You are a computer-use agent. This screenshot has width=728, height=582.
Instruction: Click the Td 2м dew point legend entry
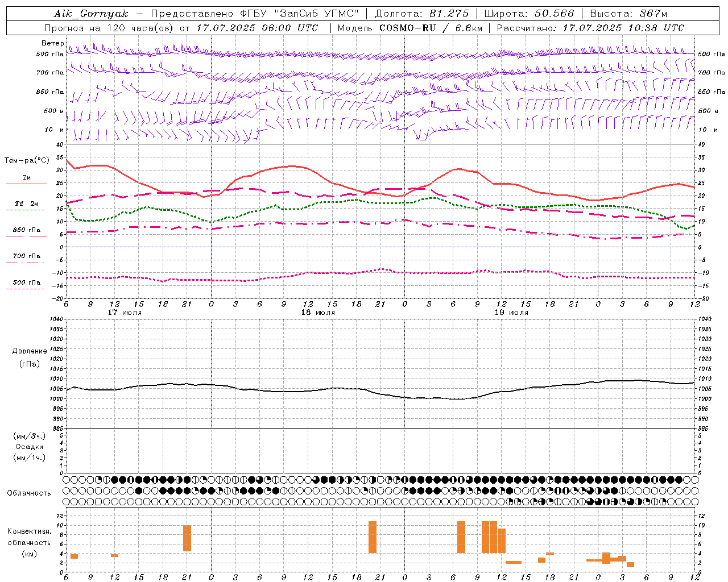pos(27,203)
